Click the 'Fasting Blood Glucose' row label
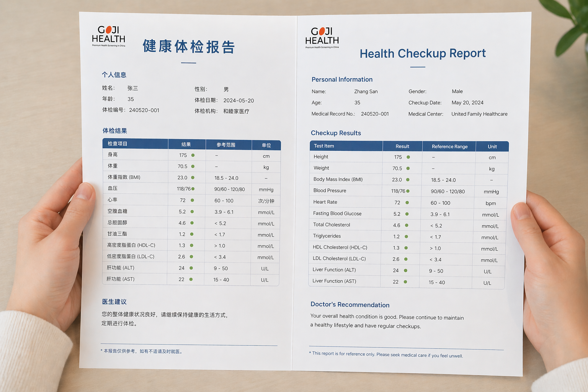This screenshot has height=392, width=588. (337, 213)
